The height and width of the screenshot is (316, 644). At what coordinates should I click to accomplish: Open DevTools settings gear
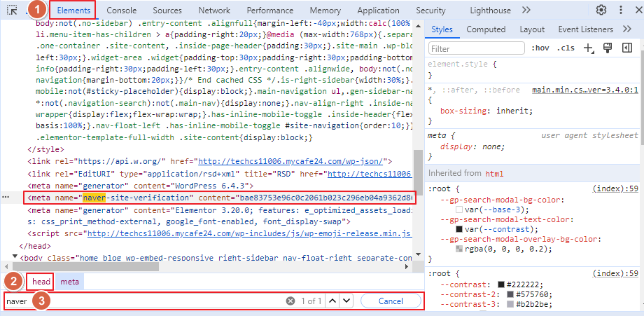601,11
